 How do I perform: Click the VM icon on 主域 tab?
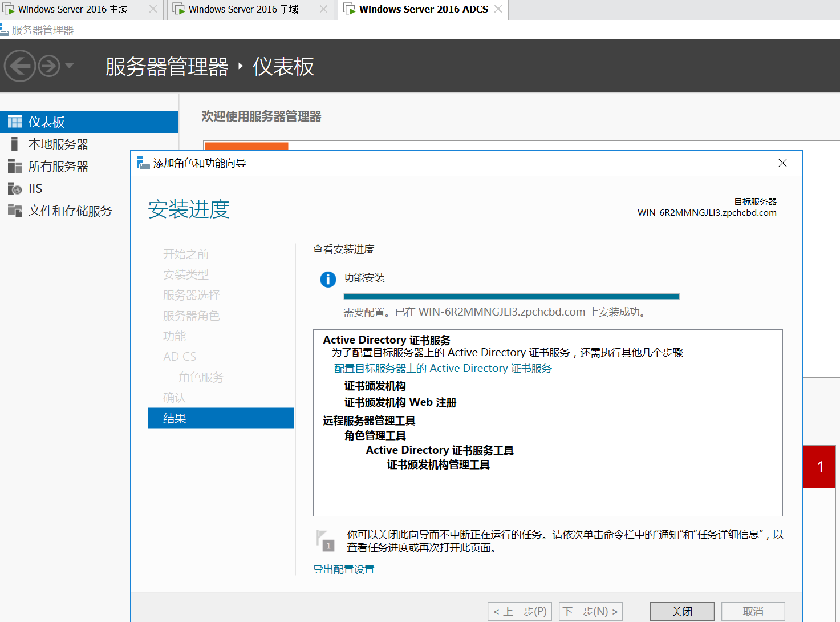pyautogui.click(x=9, y=9)
